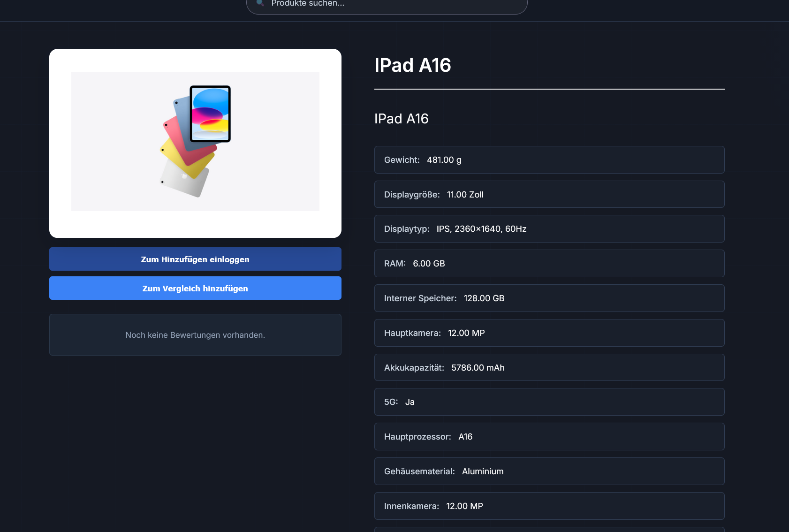Click the 'IPad A16' subtitle heading
789x532 pixels.
402,119
